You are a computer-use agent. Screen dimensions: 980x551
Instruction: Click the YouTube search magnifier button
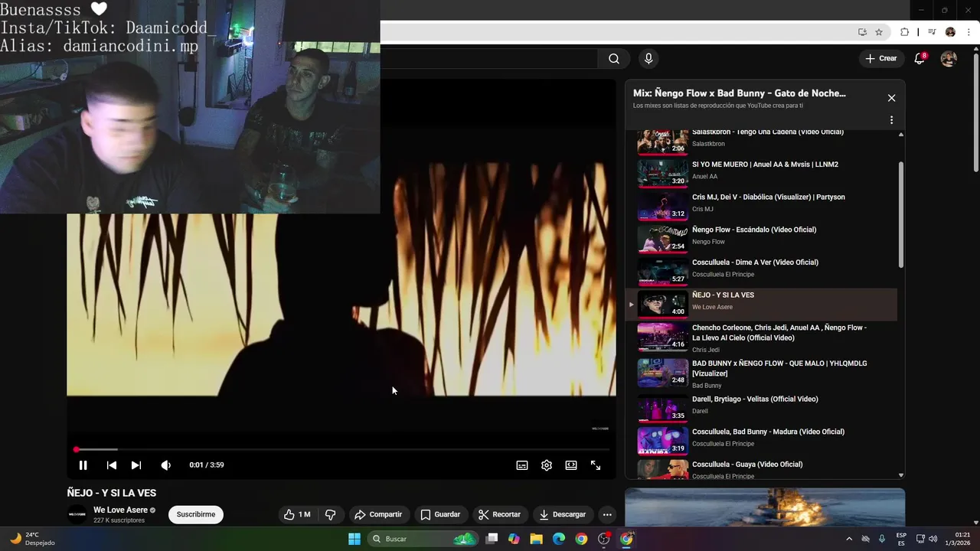pyautogui.click(x=614, y=59)
